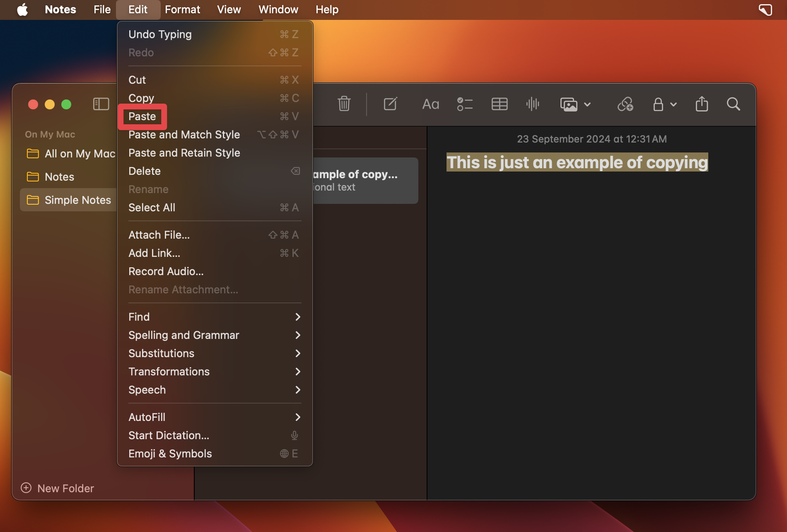The width and height of the screenshot is (787, 532).
Task: Share the note via the share icon
Action: pos(701,104)
